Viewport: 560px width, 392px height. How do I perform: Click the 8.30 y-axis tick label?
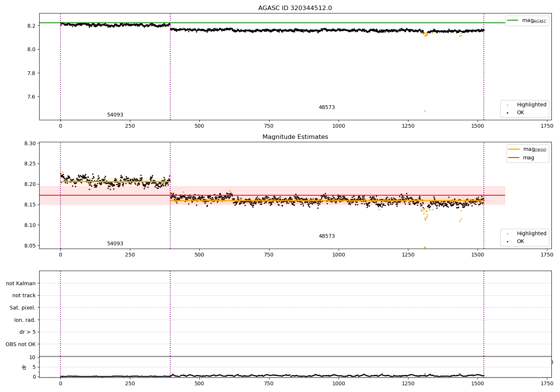[29, 143]
